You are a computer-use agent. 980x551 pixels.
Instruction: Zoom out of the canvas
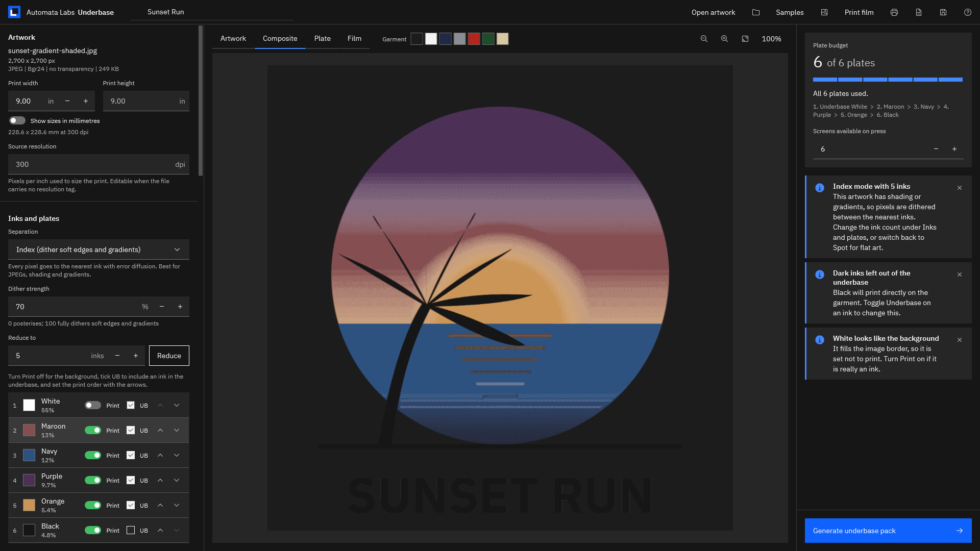pyautogui.click(x=704, y=39)
